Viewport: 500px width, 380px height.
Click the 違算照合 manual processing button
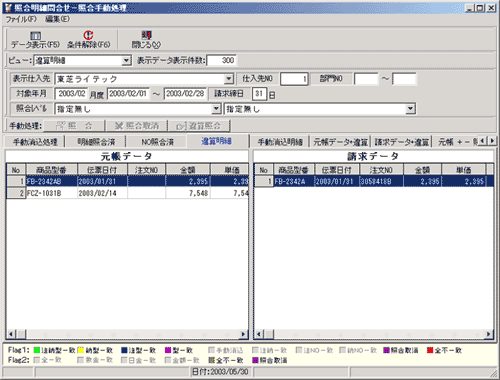pyautogui.click(x=199, y=126)
